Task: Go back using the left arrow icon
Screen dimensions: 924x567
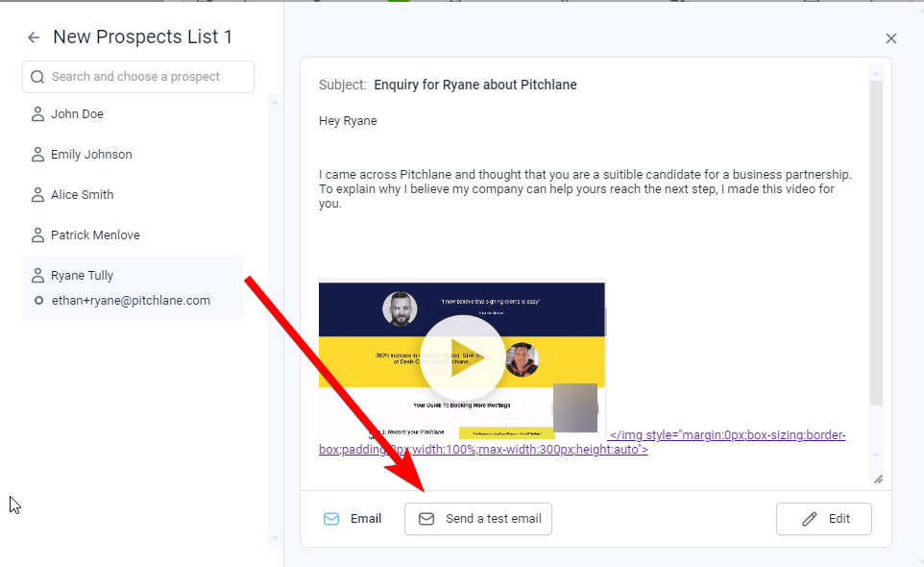Action: (x=34, y=37)
